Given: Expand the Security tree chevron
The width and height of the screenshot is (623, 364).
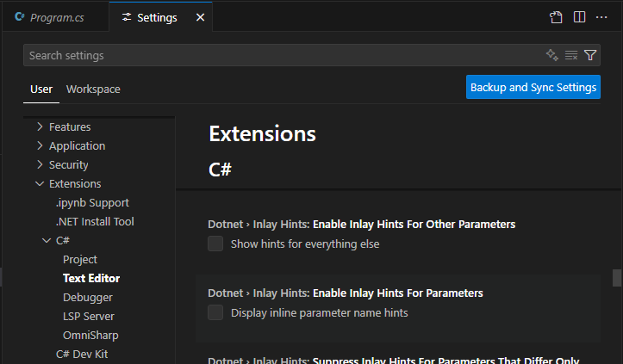Looking at the screenshot, I should pyautogui.click(x=40, y=164).
